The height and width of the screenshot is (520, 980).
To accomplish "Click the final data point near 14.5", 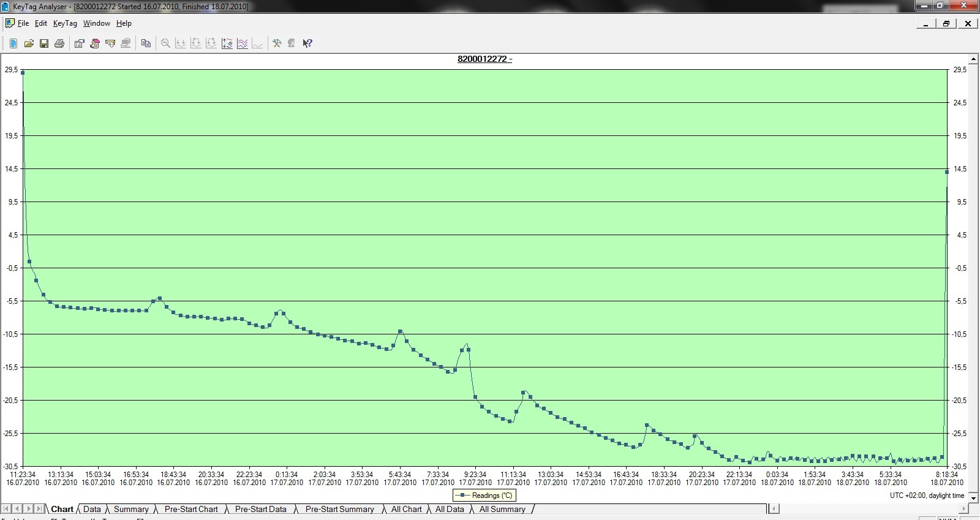I will [947, 172].
